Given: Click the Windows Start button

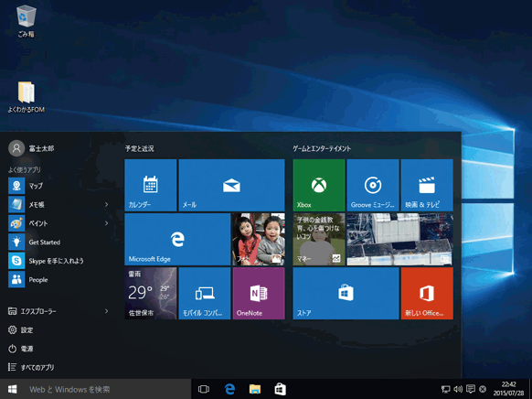Looking at the screenshot, I should (12, 389).
